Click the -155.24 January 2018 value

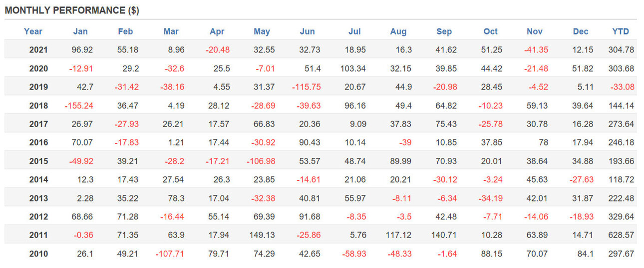click(x=79, y=105)
